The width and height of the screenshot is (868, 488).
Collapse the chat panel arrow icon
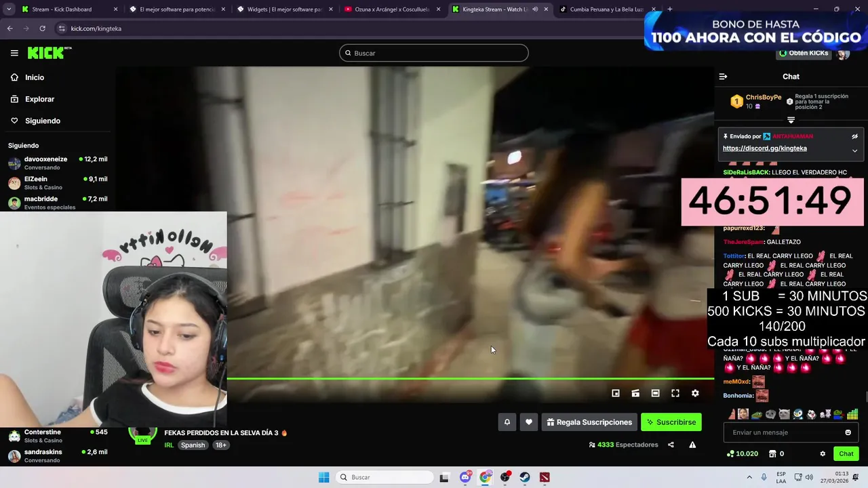click(x=723, y=77)
